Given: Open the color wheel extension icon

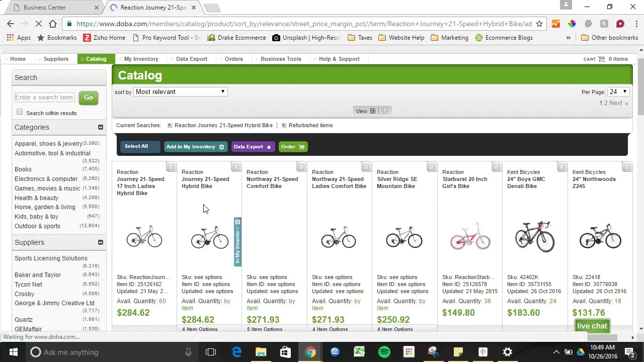Looking at the screenshot, I should [x=572, y=24].
